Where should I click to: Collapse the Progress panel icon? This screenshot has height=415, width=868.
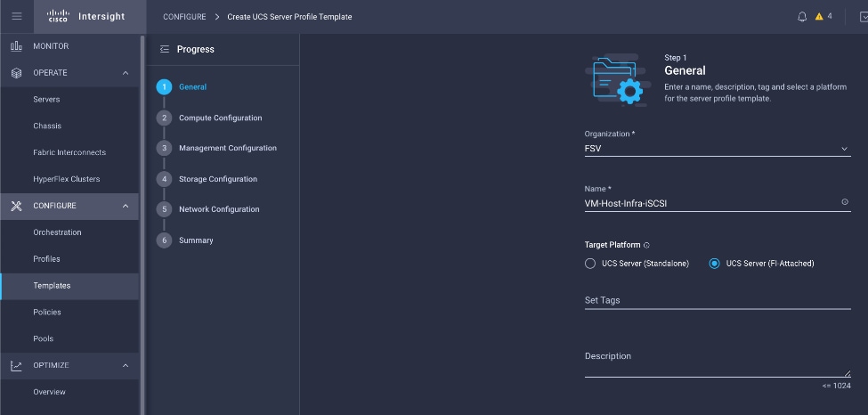click(165, 49)
